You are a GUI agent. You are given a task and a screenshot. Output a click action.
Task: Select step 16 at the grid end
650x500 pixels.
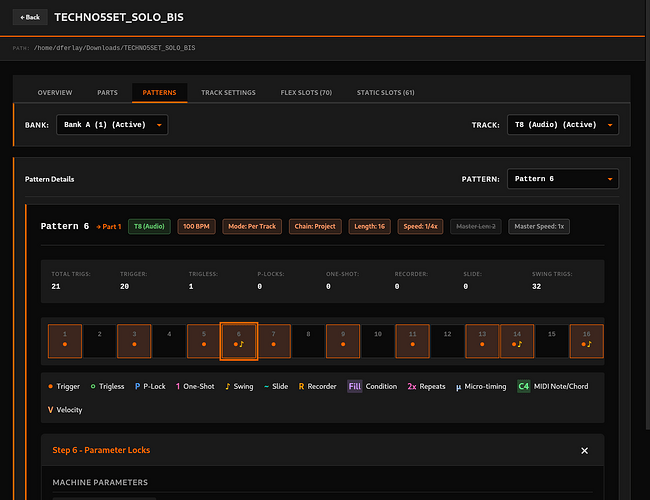587,341
